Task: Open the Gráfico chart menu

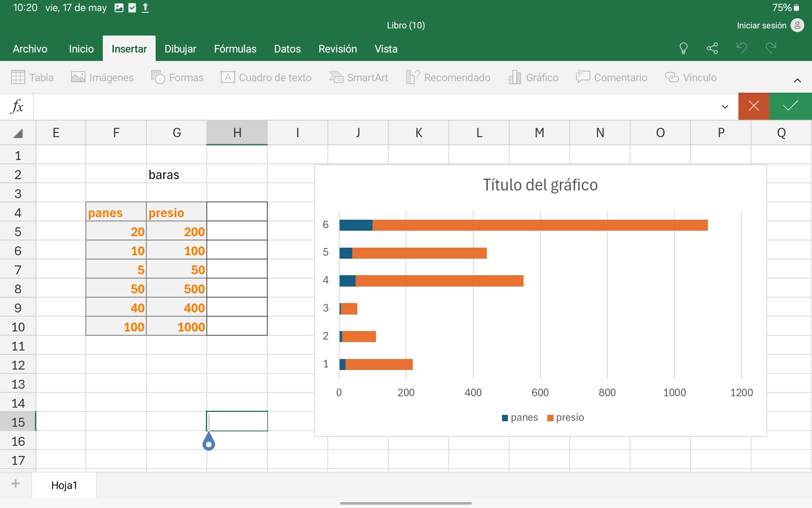Action: [x=533, y=77]
